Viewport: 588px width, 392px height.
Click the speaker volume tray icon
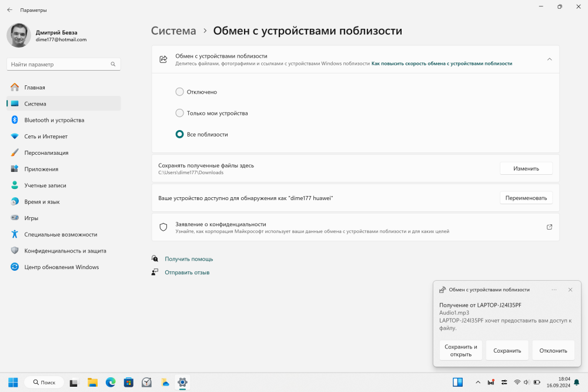click(526, 382)
